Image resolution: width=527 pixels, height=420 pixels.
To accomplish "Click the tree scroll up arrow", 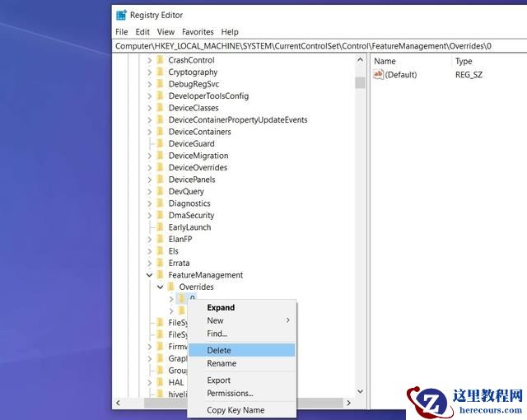I will point(361,60).
